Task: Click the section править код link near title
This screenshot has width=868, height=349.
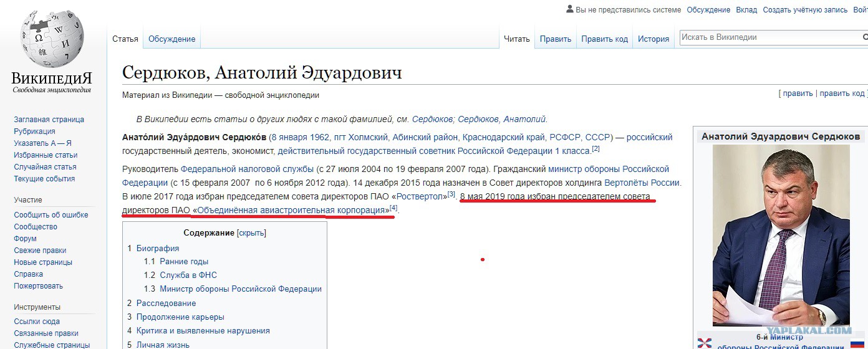Action: point(842,93)
